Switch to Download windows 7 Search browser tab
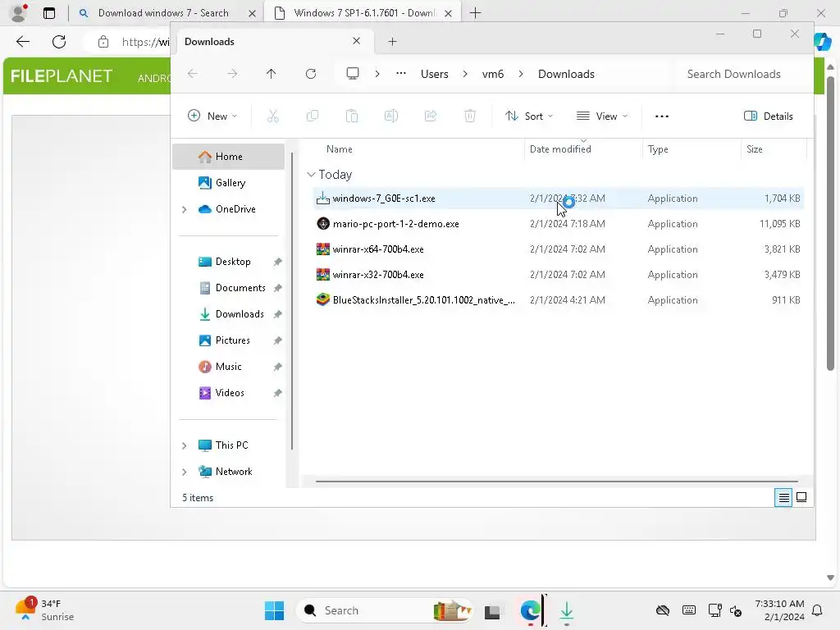The height and width of the screenshot is (630, 840). (163, 13)
